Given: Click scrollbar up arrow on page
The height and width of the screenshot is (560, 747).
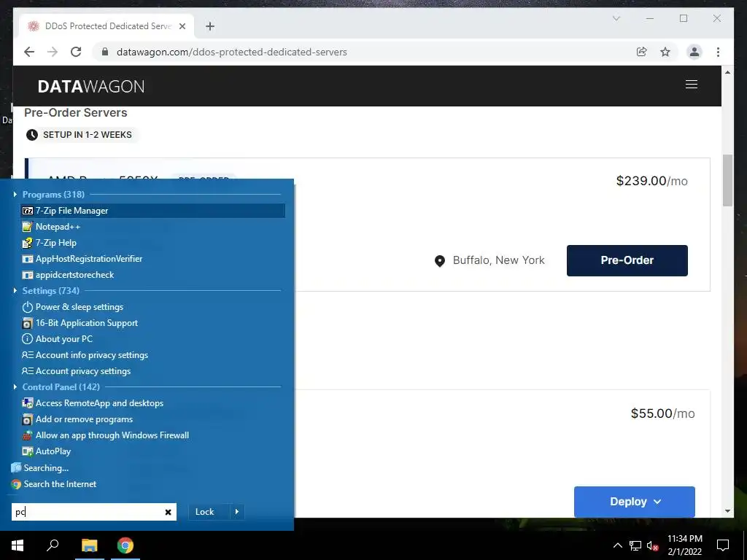Looking at the screenshot, I should coord(727,72).
